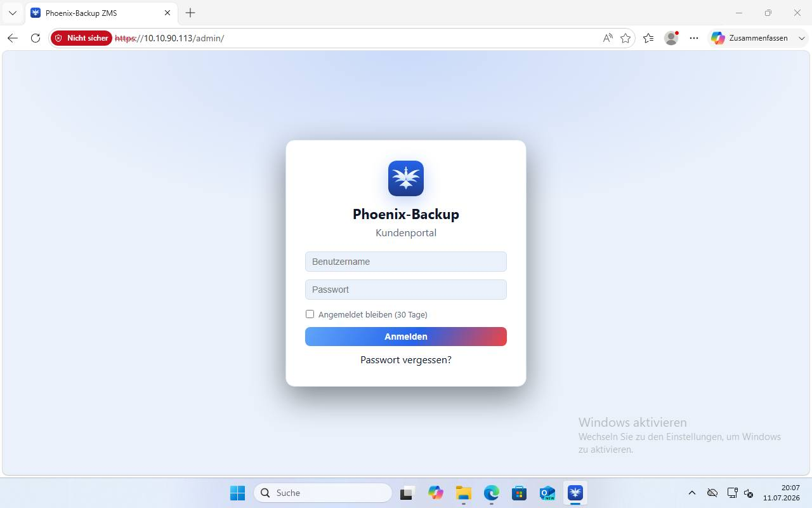Open Microsoft Store from taskbar
Image resolution: width=812 pixels, height=508 pixels.
point(520,493)
